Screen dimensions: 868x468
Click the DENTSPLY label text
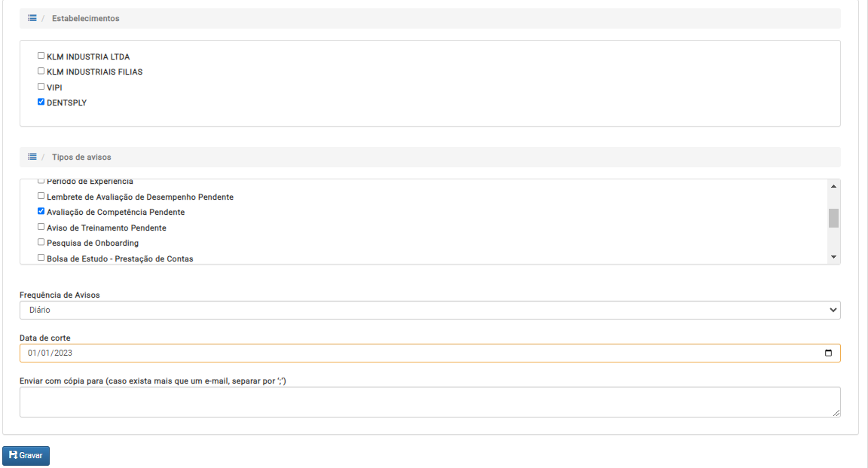click(67, 103)
